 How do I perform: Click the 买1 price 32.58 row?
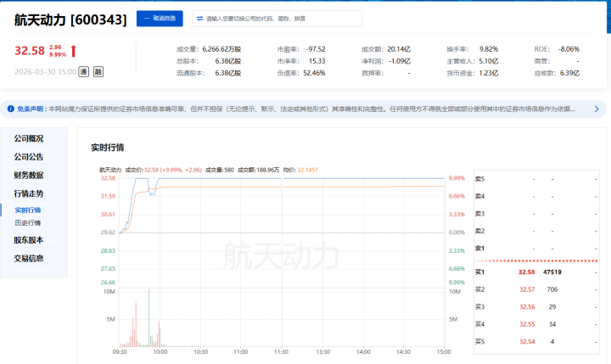526,272
